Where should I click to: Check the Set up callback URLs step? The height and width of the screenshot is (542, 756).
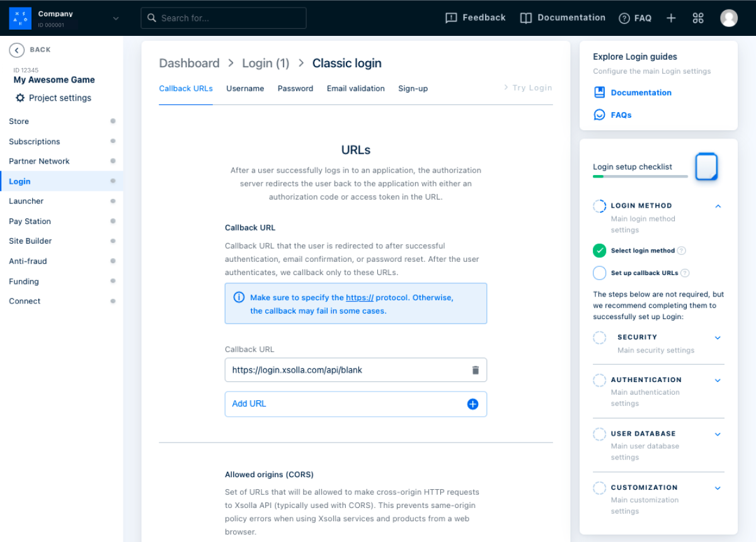pos(599,273)
